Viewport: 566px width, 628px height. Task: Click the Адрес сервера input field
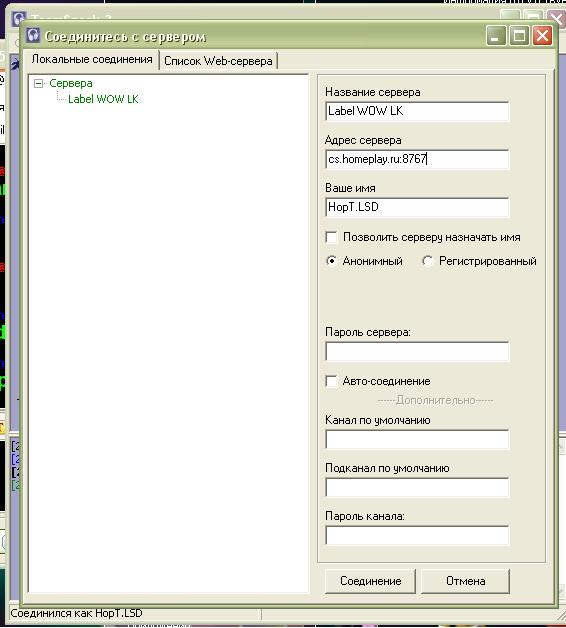click(x=417, y=159)
